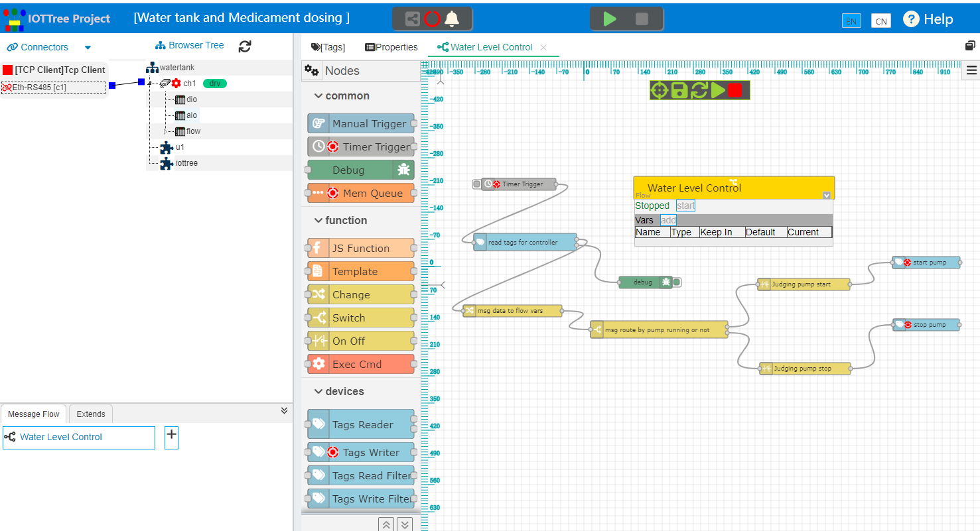Click the crosshair locate icon in flow toolbar

tap(659, 90)
